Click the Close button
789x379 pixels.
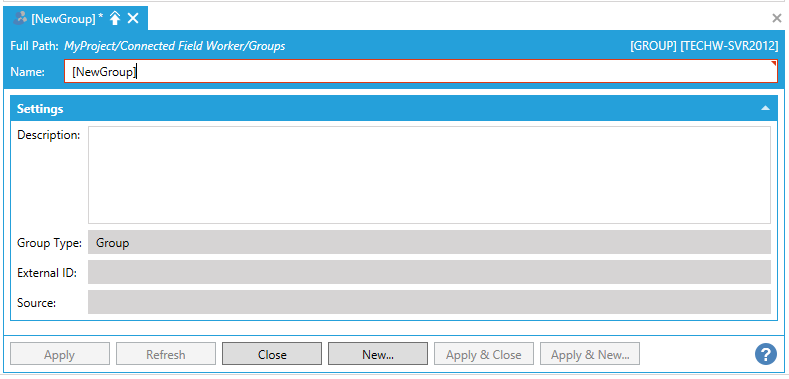[x=272, y=354]
